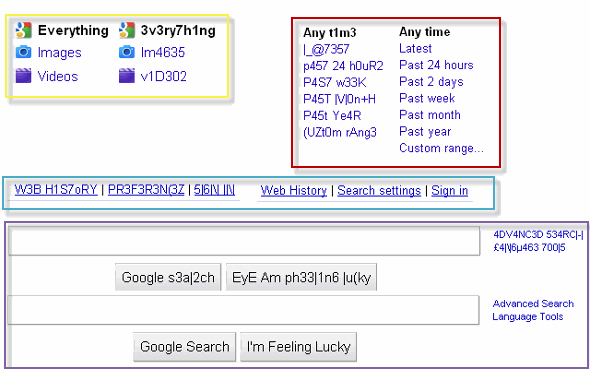Viewport: 590px width, 369px height.
Task: Open the Web History link
Action: click(293, 191)
